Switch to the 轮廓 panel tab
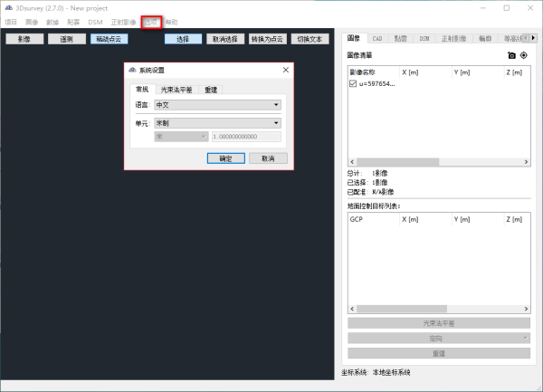Image resolution: width=543 pixels, height=392 pixels. pos(485,38)
